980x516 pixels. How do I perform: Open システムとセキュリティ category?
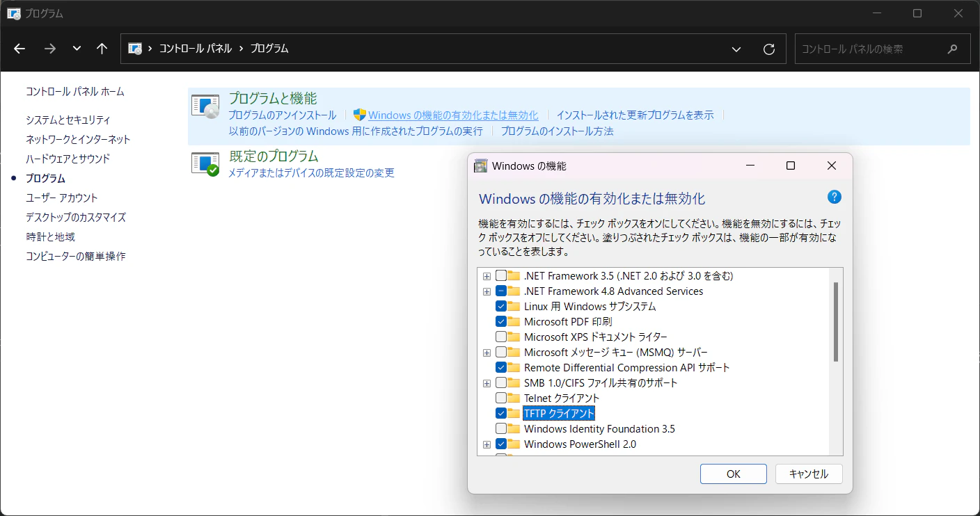68,120
